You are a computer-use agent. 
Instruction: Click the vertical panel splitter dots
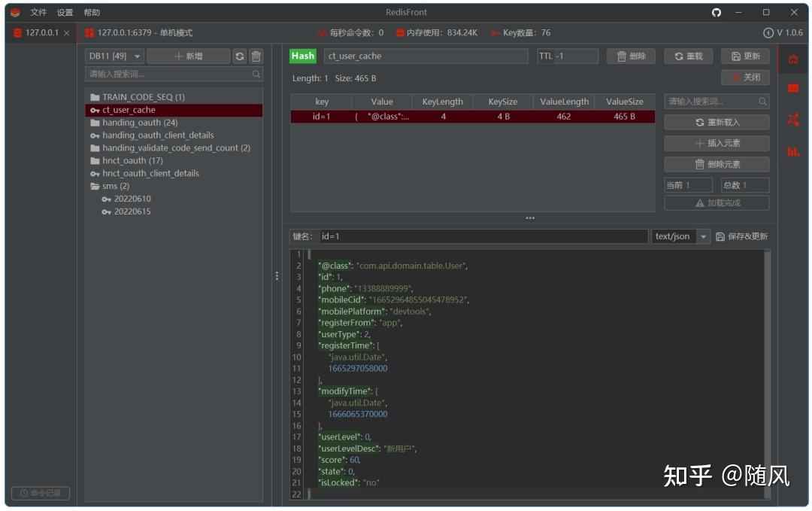coord(277,275)
